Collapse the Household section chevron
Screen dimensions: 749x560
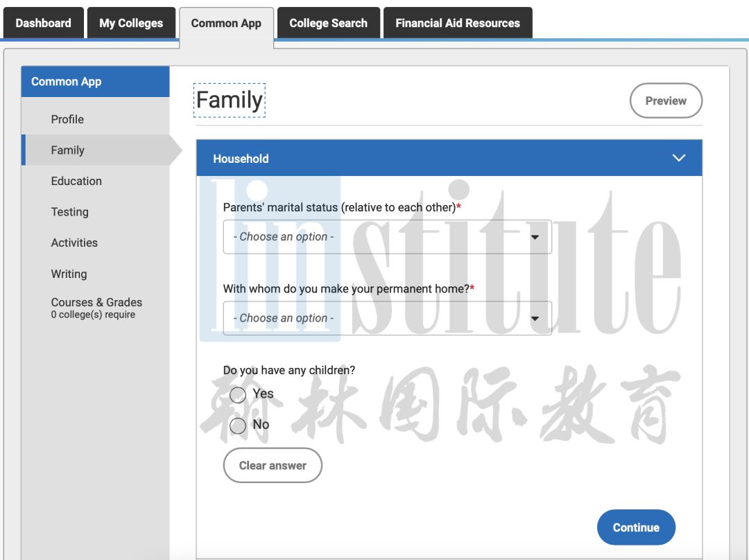679,158
